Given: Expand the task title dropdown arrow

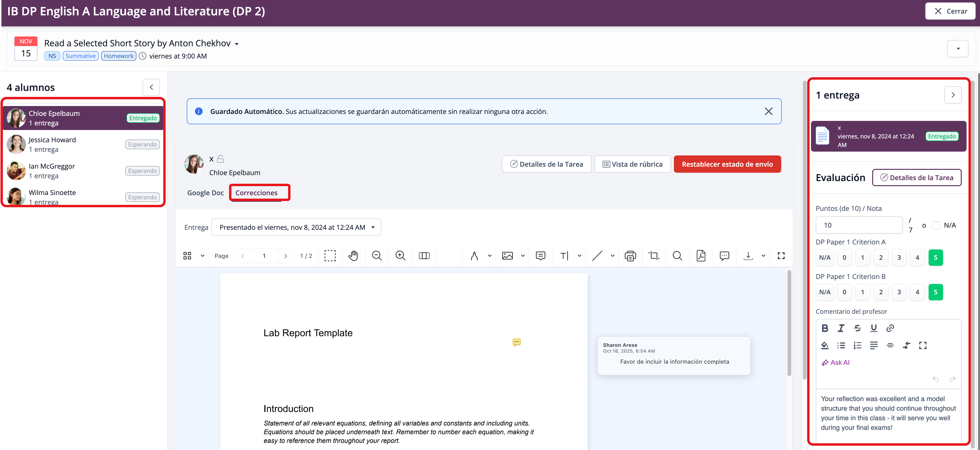Looking at the screenshot, I should 237,44.
